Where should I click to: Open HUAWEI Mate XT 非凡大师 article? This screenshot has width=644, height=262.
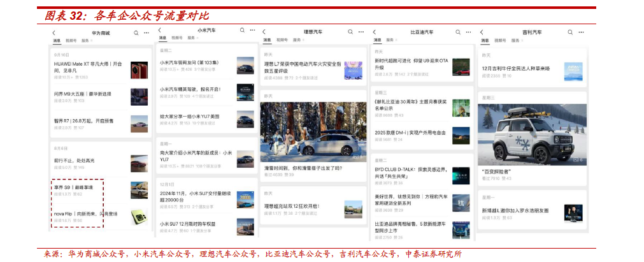(88, 67)
